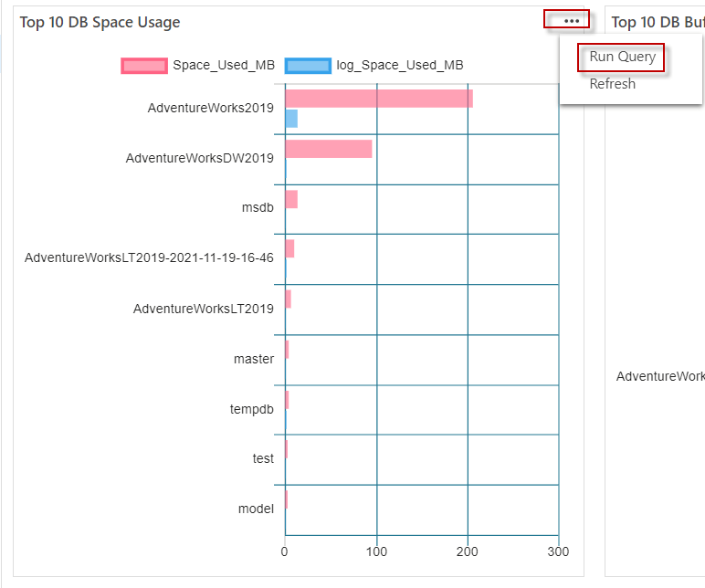705x588 pixels.
Task: Click the master database axis label
Action: 254,359
